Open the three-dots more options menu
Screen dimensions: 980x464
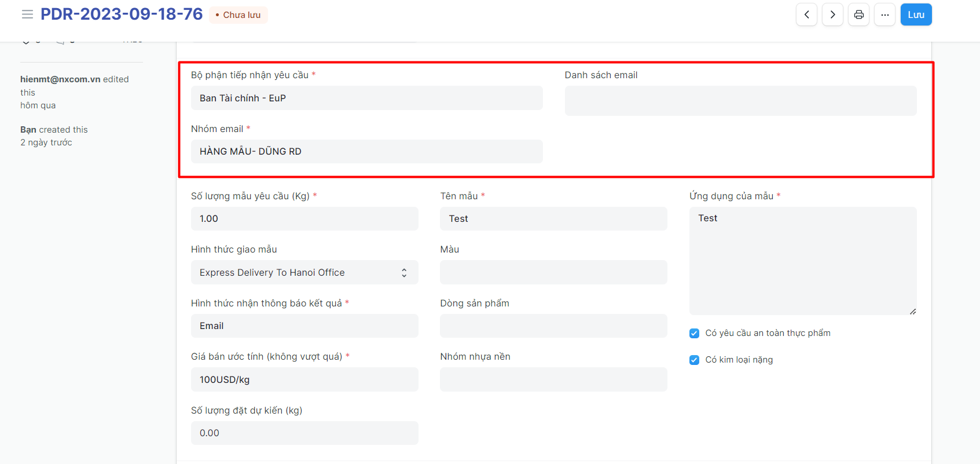point(884,14)
